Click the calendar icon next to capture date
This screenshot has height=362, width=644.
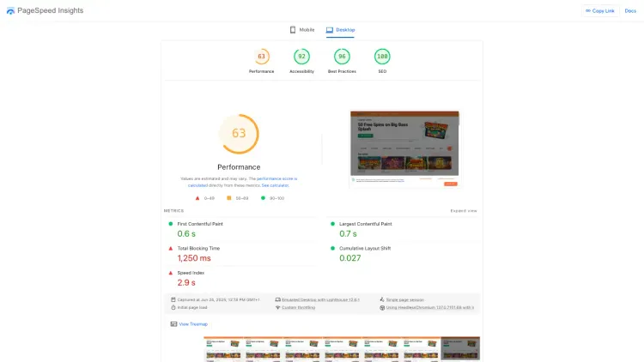point(173,299)
